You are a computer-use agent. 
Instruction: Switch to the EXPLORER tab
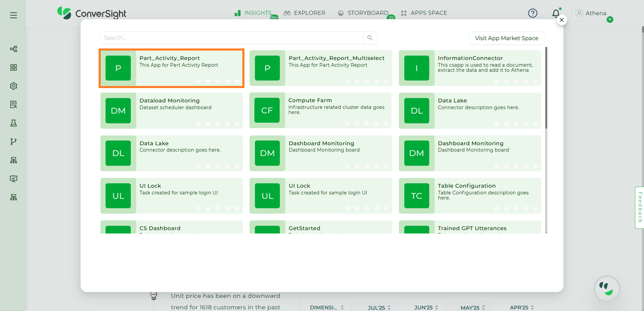304,13
